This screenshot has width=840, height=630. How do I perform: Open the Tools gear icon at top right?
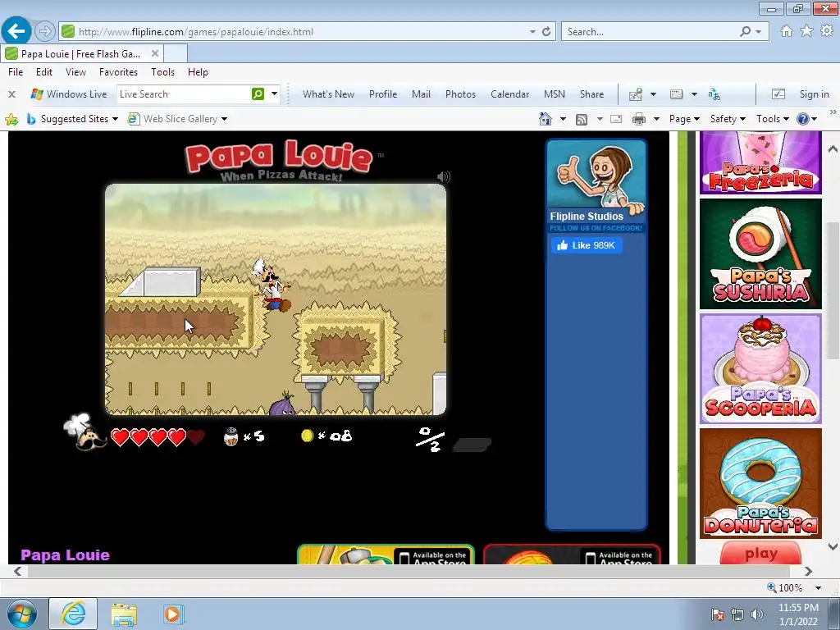[x=827, y=31]
